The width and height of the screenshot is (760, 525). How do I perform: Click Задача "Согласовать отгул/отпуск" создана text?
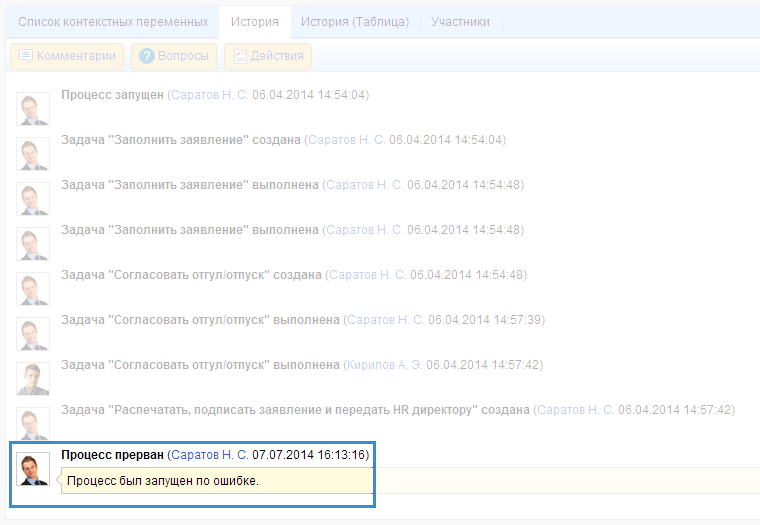point(191,275)
